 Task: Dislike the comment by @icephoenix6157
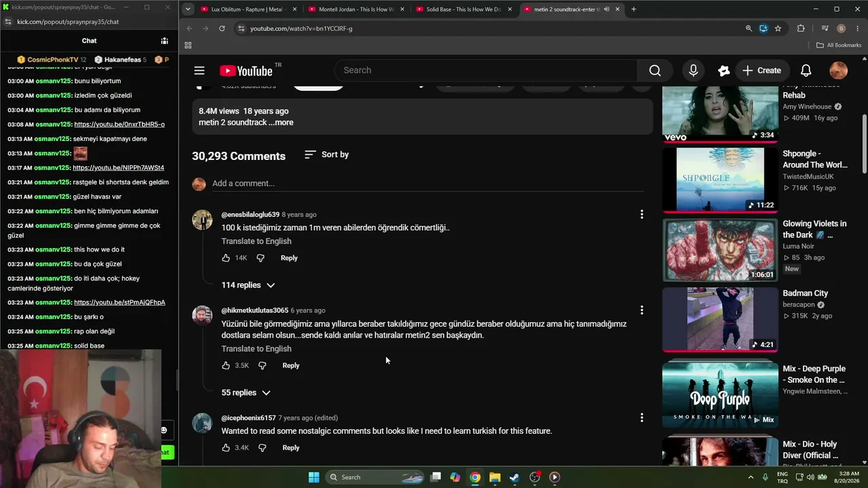click(x=262, y=448)
